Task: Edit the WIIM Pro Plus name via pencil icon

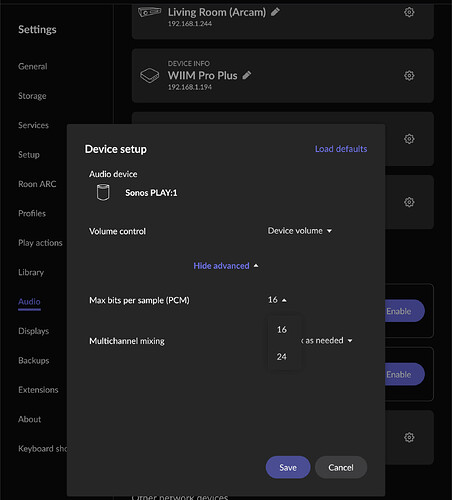Action: pyautogui.click(x=247, y=75)
